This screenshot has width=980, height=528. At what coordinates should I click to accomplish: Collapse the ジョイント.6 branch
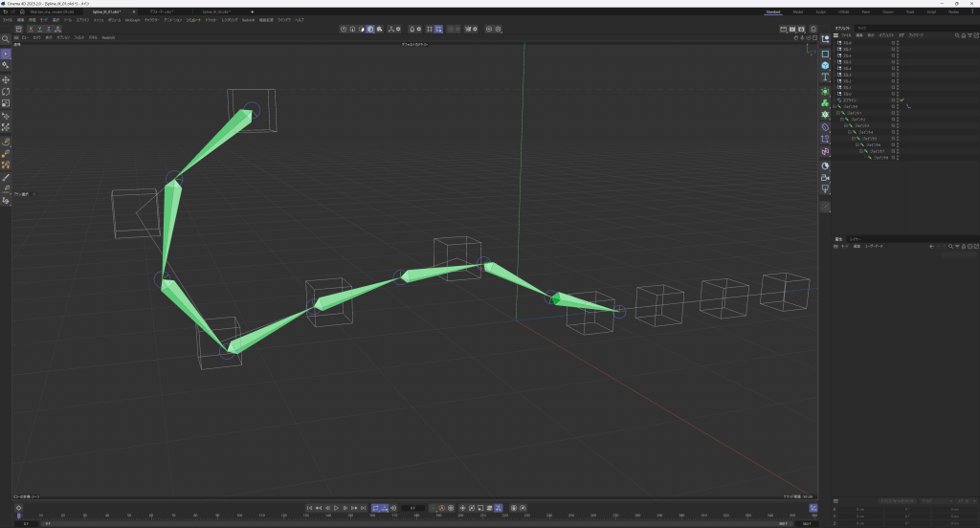(857, 145)
